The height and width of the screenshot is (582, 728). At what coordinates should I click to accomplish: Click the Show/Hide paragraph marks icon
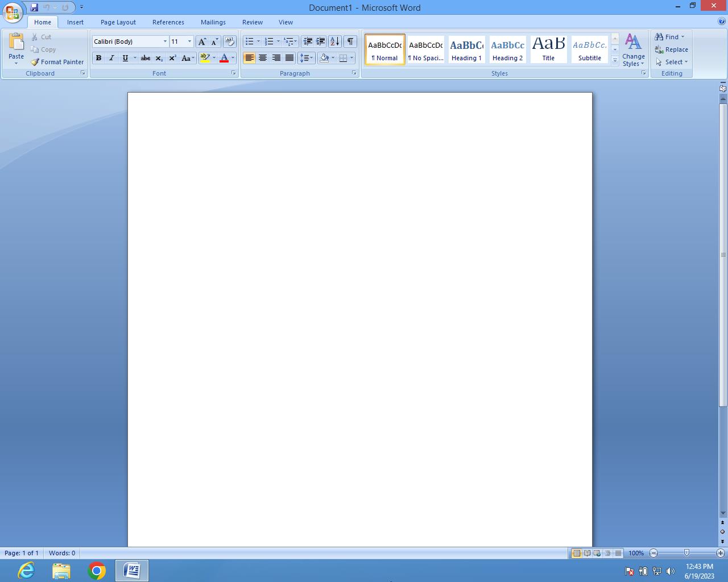pyautogui.click(x=350, y=41)
